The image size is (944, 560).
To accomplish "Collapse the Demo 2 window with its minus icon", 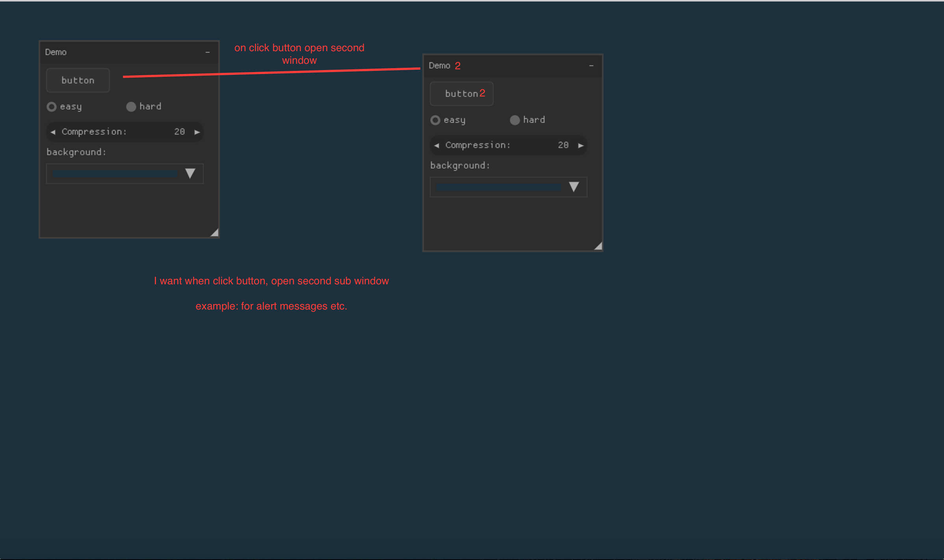I will click(591, 65).
